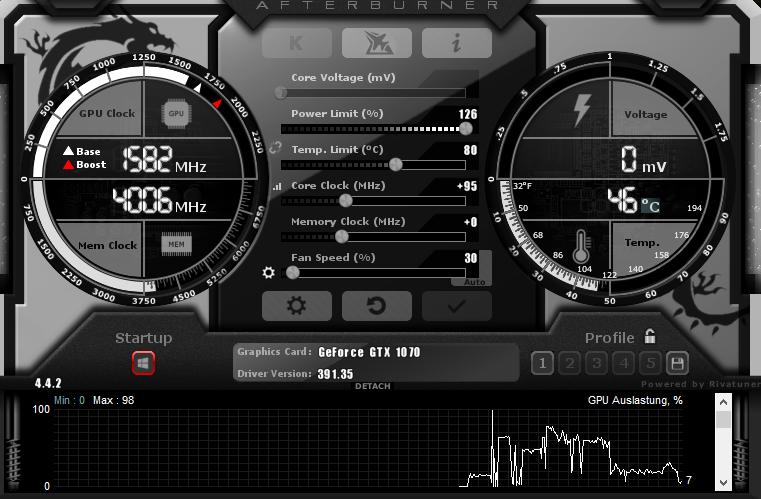The height and width of the screenshot is (499, 761).
Task: Click the GPU chip icon in gauge
Action: 176,114
